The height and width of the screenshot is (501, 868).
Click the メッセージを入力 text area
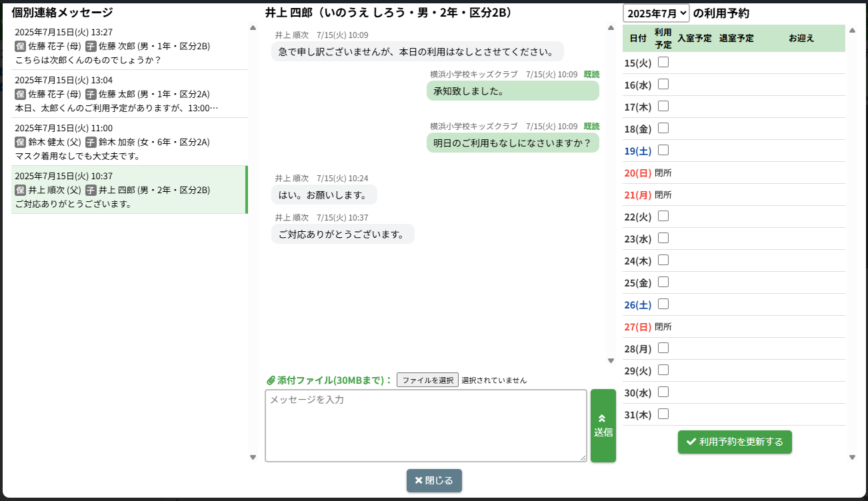pos(425,425)
